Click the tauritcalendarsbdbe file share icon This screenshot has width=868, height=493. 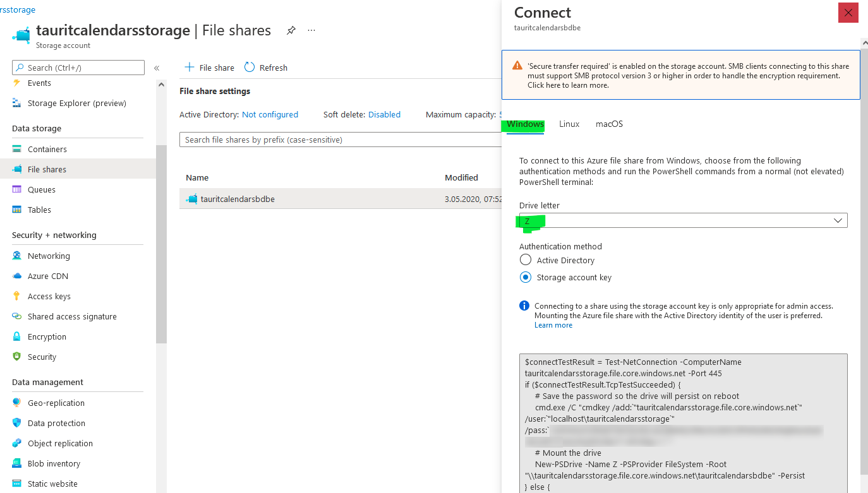click(x=191, y=199)
